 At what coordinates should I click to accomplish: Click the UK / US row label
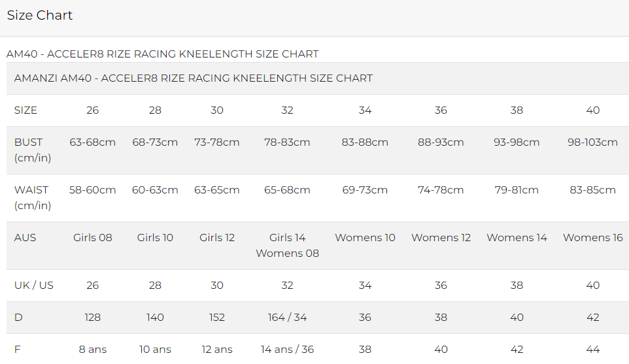point(34,286)
